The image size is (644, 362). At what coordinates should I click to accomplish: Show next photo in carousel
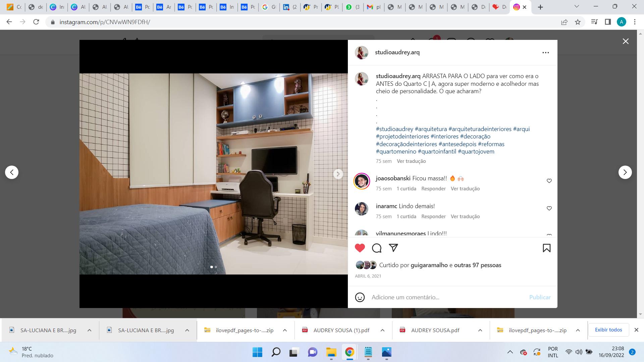coord(338,174)
